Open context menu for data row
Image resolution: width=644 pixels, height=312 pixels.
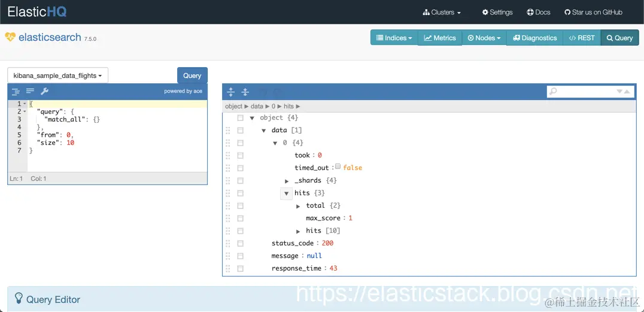tap(240, 131)
